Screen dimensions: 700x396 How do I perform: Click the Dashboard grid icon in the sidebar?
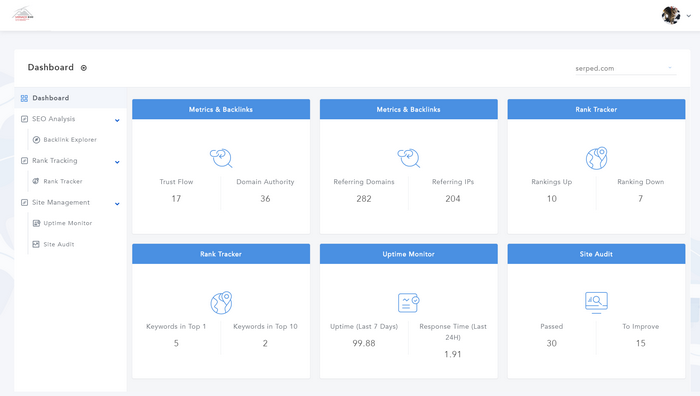[x=24, y=98]
